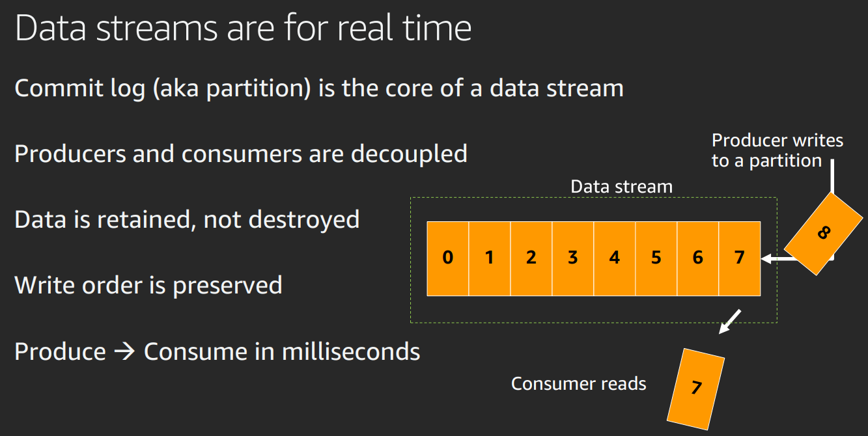Select the 'Data is retained, not destroyed' line
The height and width of the screenshot is (436, 868).
[x=187, y=219]
